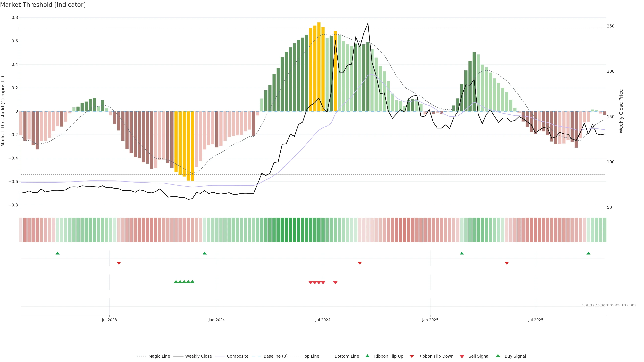The width and height of the screenshot is (644, 362).
Task: Click Sell Signal legend marker
Action: [x=462, y=356]
